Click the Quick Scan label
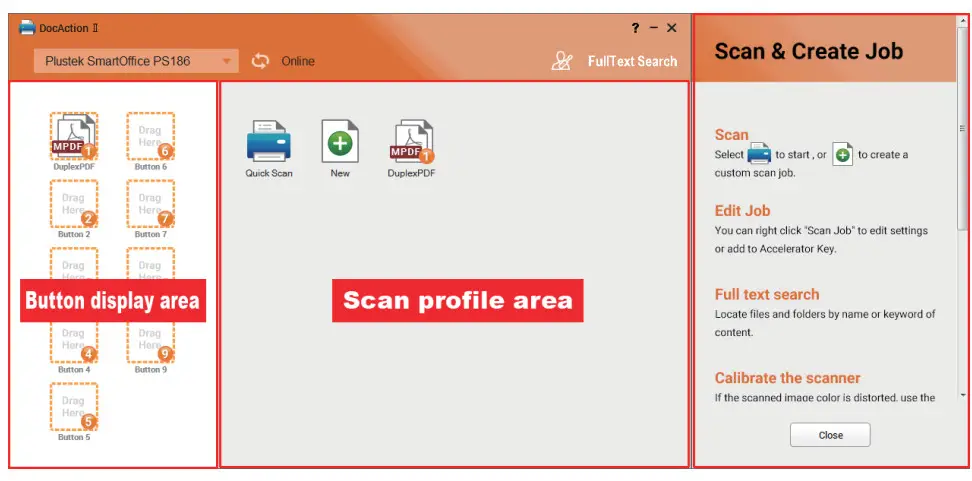Image resolution: width=972 pixels, height=481 pixels. [x=269, y=174]
